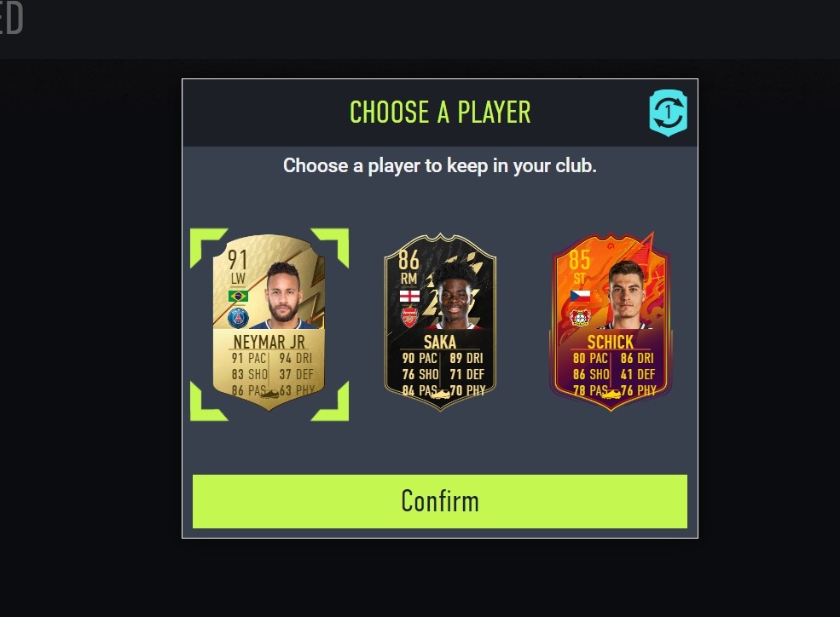The height and width of the screenshot is (617, 840).
Task: Click the boot icon on Saka card
Action: [x=440, y=395]
